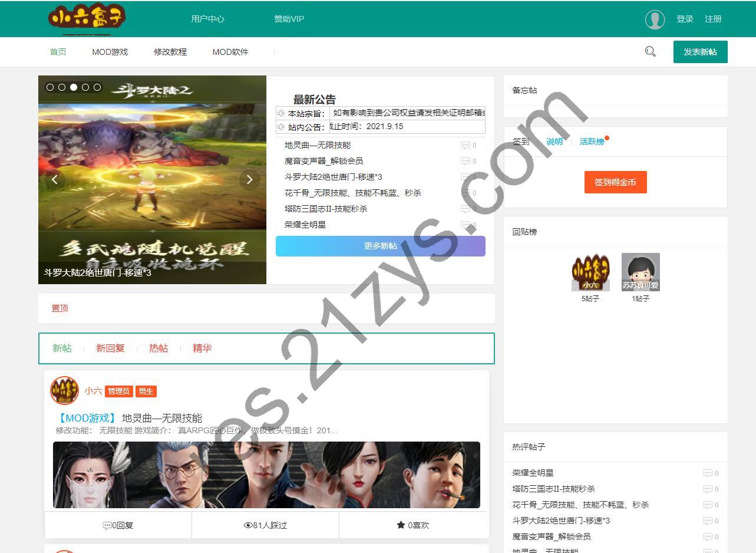Open announcement 地灵曲—无限技能
This screenshot has width=756, height=553.
pos(318,145)
